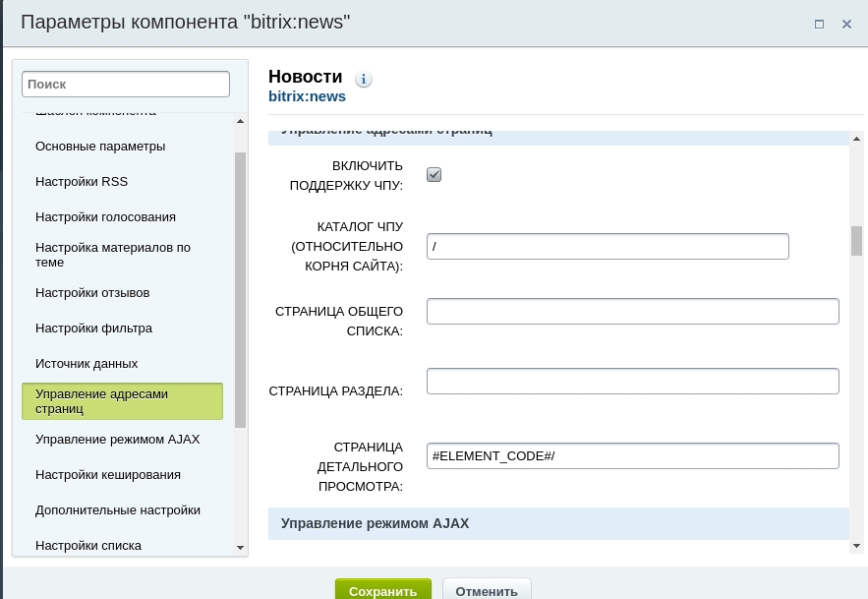Open Настройки кеширования section
This screenshot has width=868, height=599.
[x=108, y=475]
